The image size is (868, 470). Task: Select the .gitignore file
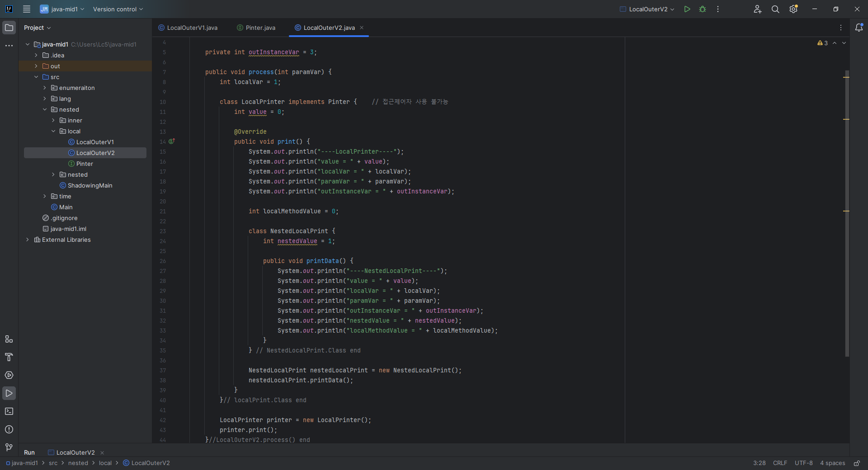(x=64, y=218)
